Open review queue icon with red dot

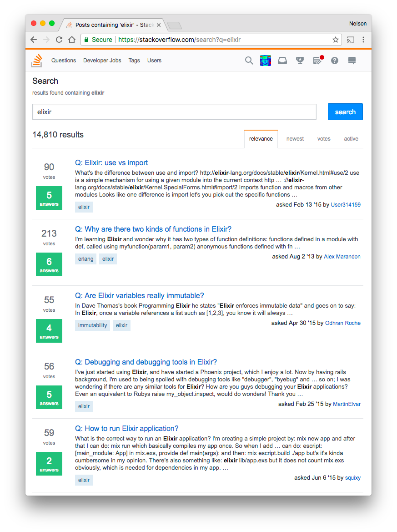318,60
